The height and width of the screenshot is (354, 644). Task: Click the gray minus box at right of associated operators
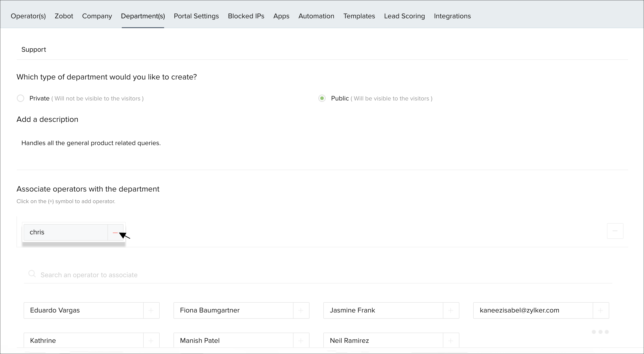[x=615, y=231]
